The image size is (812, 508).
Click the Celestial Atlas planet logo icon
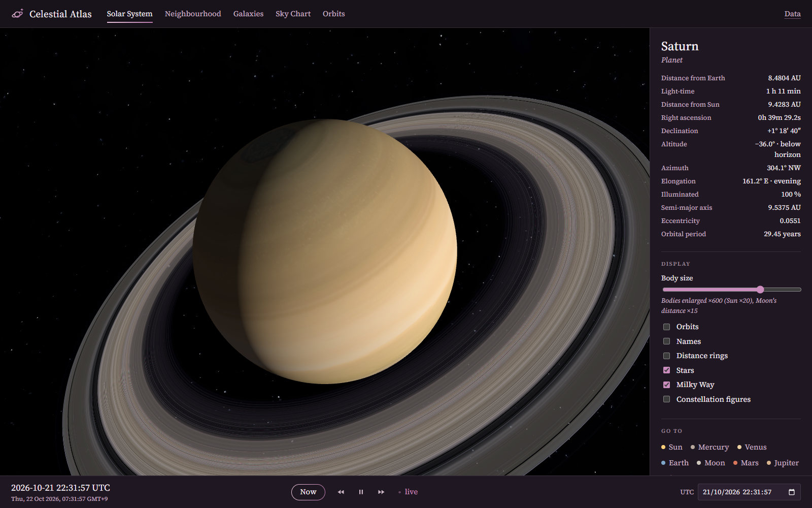(x=17, y=14)
